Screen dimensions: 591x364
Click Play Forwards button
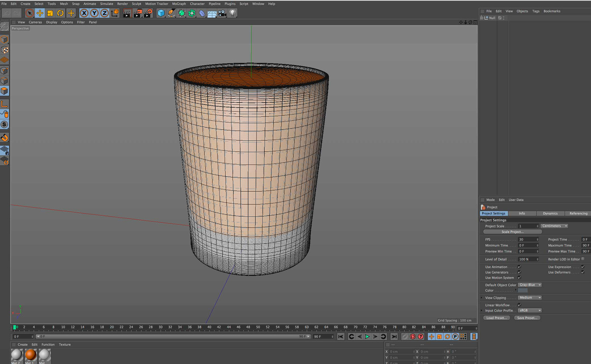(x=367, y=337)
